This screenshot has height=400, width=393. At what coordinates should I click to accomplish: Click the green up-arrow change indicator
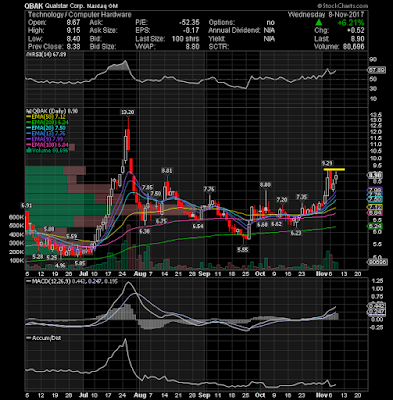pyautogui.click(x=319, y=23)
